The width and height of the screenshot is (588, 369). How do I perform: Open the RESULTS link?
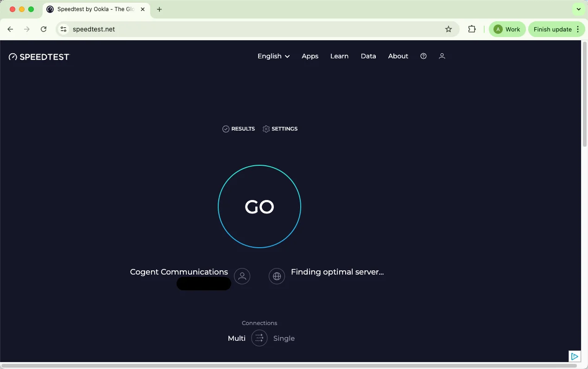coord(239,129)
